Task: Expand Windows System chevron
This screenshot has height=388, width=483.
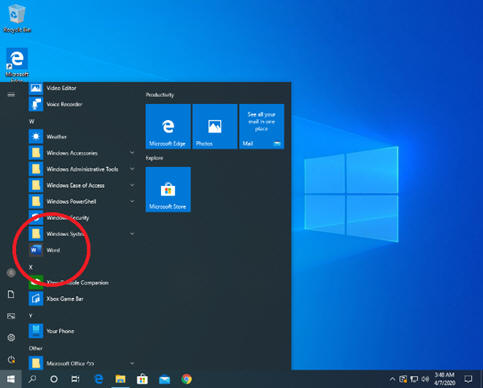Action: click(132, 234)
